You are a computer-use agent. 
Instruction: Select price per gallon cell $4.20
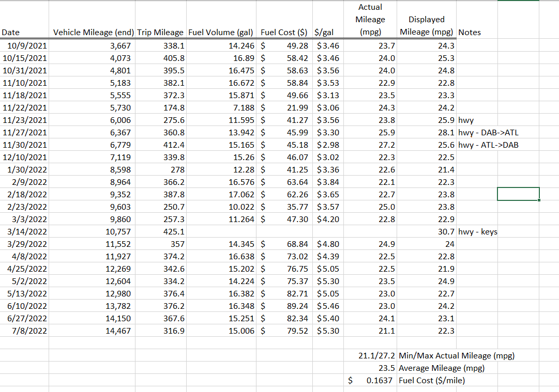pos(328,219)
